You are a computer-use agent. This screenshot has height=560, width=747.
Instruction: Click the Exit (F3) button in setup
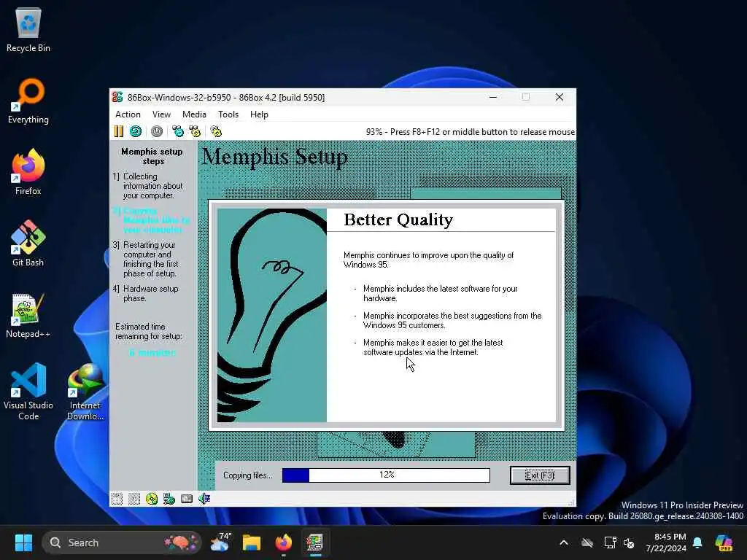[x=540, y=475]
